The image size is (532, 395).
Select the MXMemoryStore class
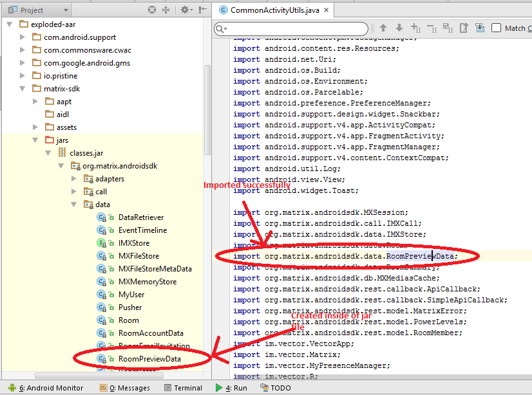[x=147, y=282]
